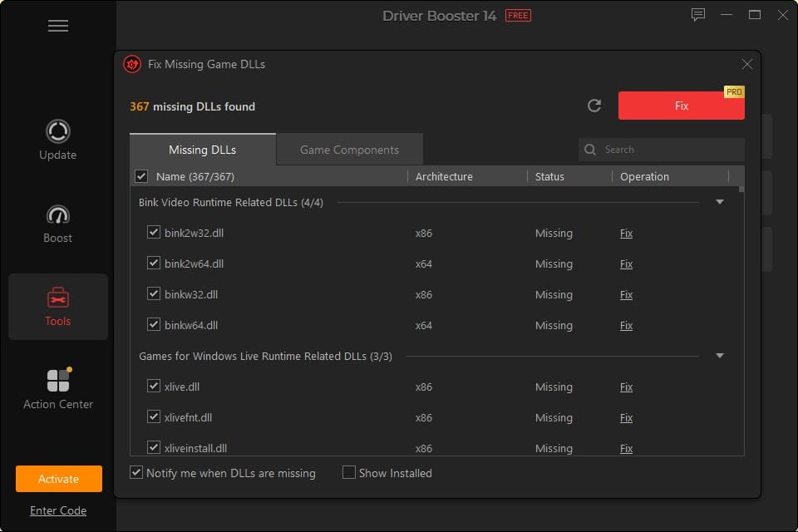Click the Driver Booster logo in dialog title
Viewport: 798px width, 532px height.
click(132, 64)
